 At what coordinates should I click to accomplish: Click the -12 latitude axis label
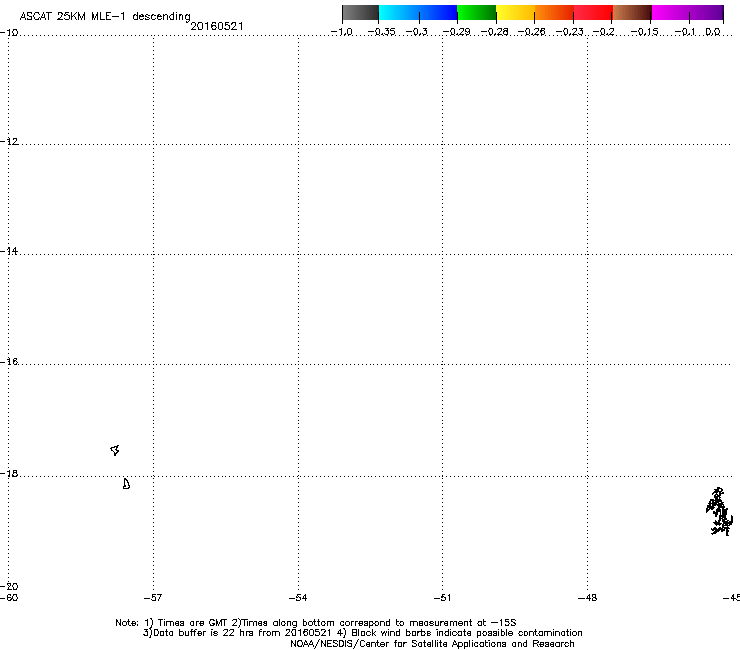click(9, 142)
